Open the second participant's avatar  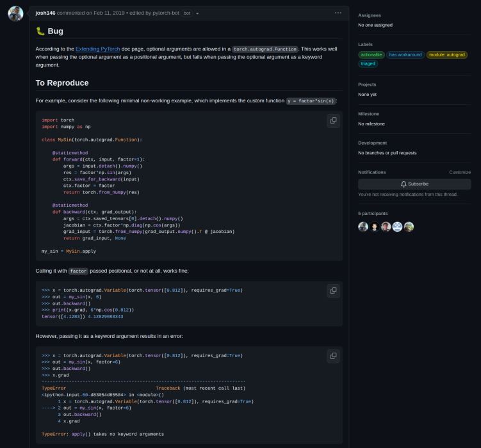coord(375,227)
